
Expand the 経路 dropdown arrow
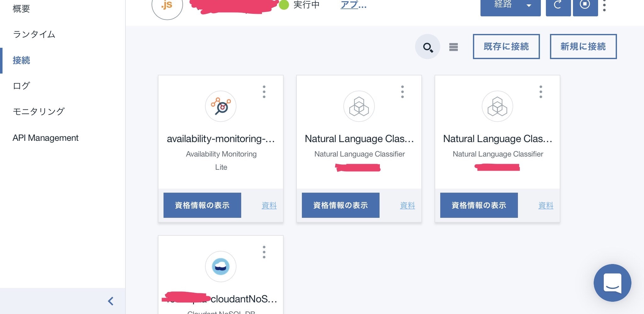click(x=529, y=6)
